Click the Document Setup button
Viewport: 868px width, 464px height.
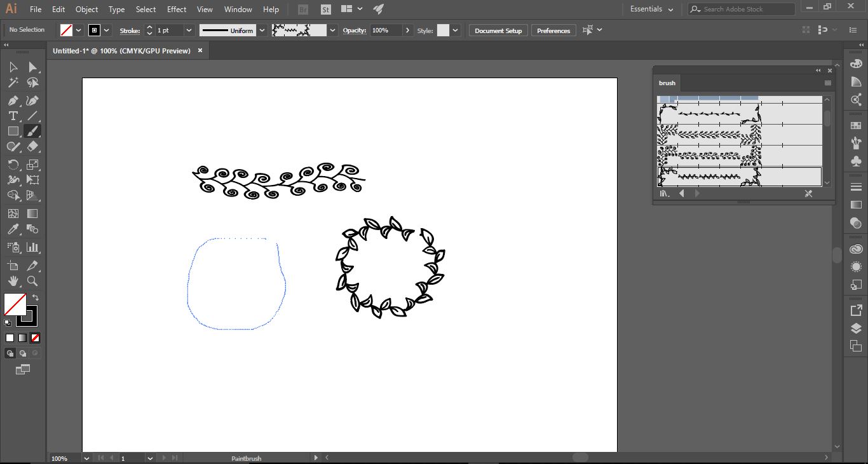pos(498,31)
